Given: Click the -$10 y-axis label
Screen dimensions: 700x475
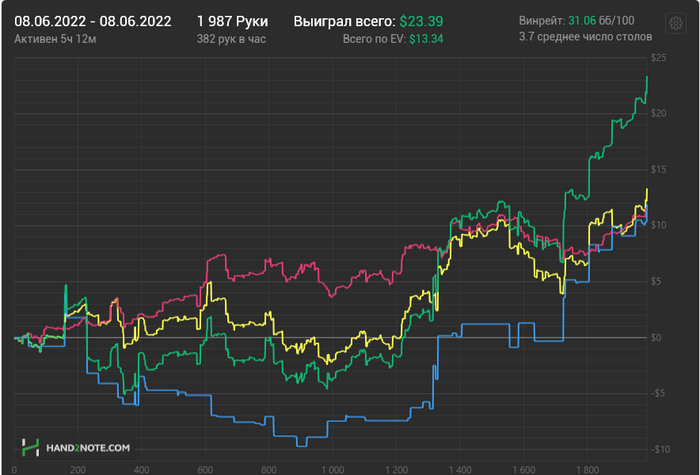Looking at the screenshot, I should [x=660, y=450].
